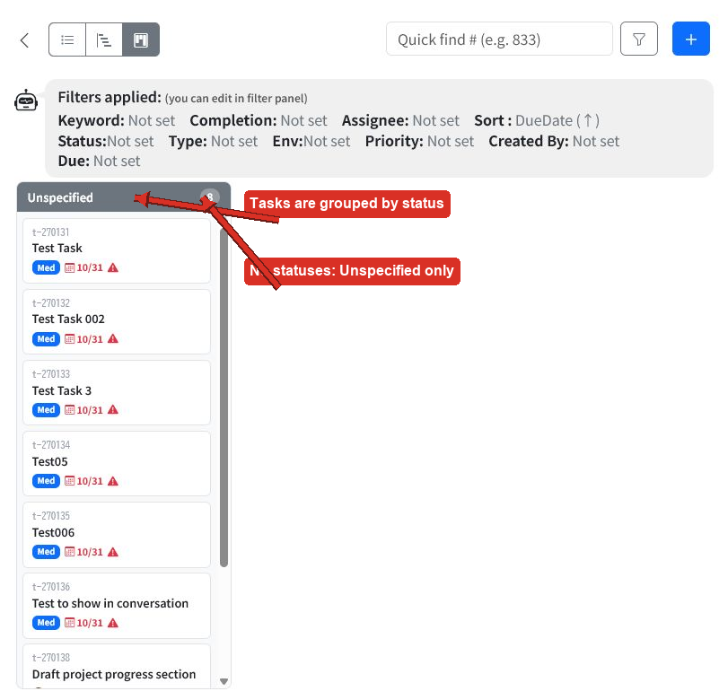Open the Test Task 3 card
Screen dimensions: 728x700
click(x=117, y=393)
